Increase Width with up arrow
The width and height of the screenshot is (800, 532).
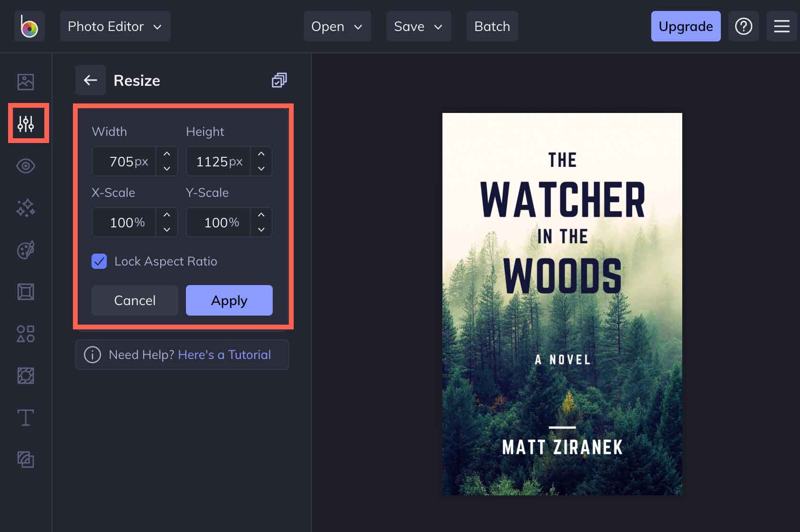[x=167, y=154]
